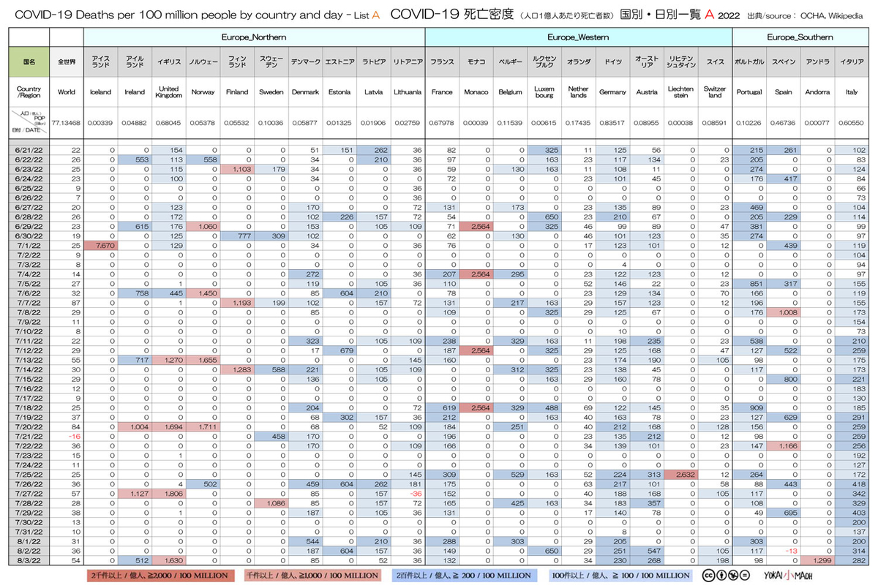878x588 pixels.
Task: Click the 1,711 Norway cell
Action: (x=203, y=429)
